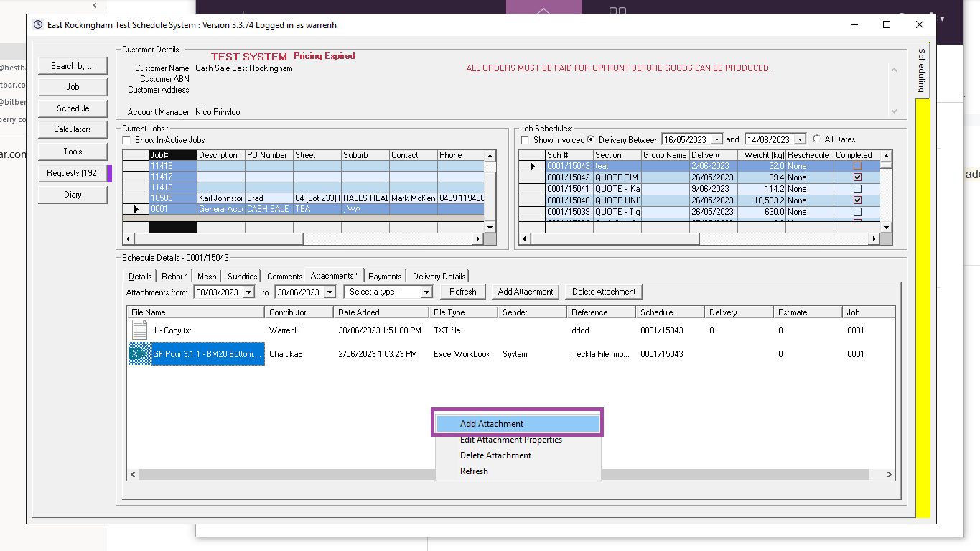Viewport: 980px width, 551px height.
Task: Open the Delivery Details tab
Action: 438,275
